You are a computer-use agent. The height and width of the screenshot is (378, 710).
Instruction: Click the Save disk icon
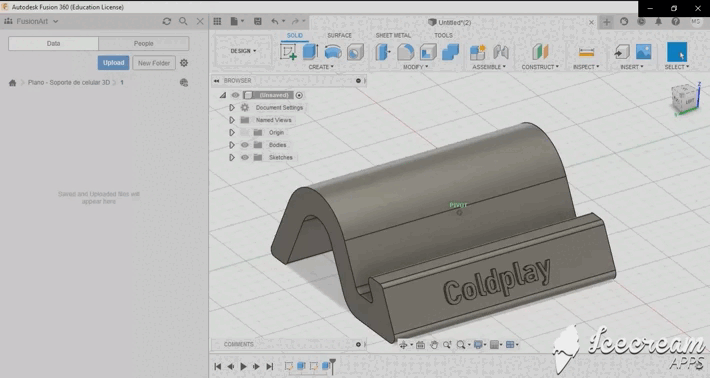tap(258, 21)
